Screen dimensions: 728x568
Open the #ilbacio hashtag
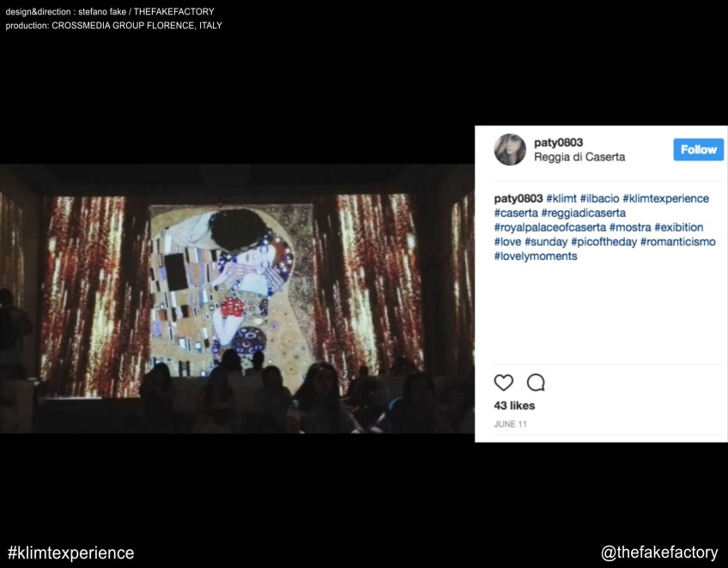point(599,198)
